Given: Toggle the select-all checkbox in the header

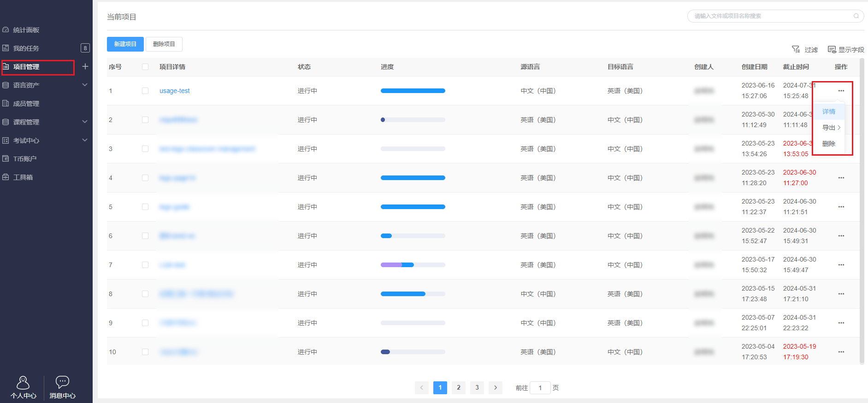Looking at the screenshot, I should [145, 67].
